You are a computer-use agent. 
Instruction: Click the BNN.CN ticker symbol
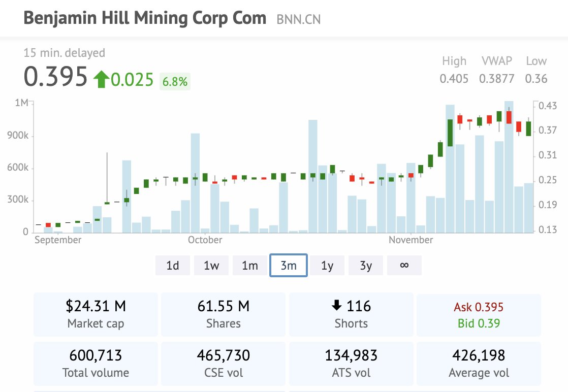[x=299, y=19]
